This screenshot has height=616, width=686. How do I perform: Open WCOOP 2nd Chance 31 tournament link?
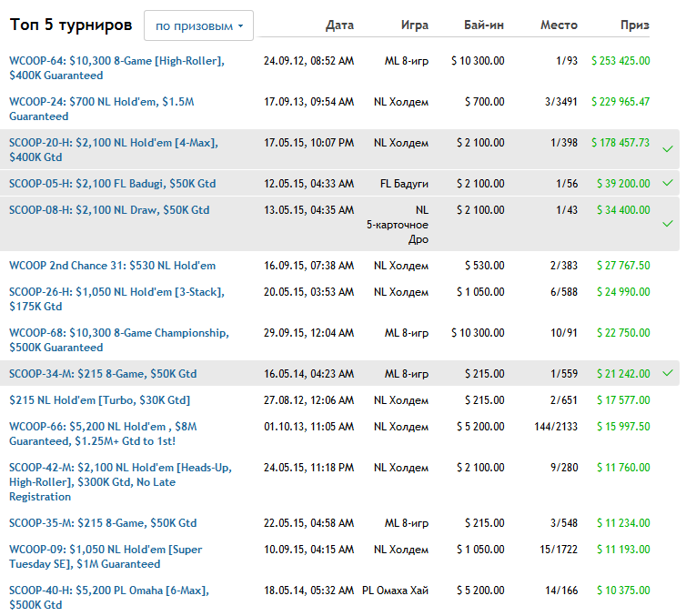[112, 266]
